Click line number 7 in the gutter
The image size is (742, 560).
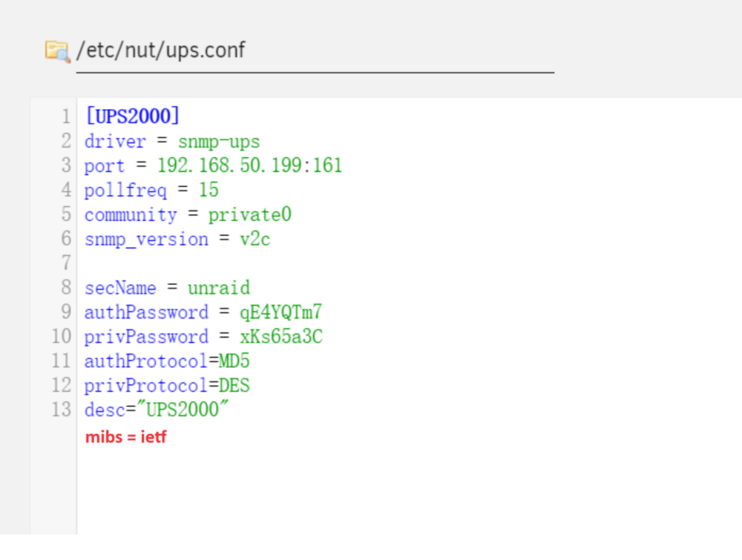(66, 263)
